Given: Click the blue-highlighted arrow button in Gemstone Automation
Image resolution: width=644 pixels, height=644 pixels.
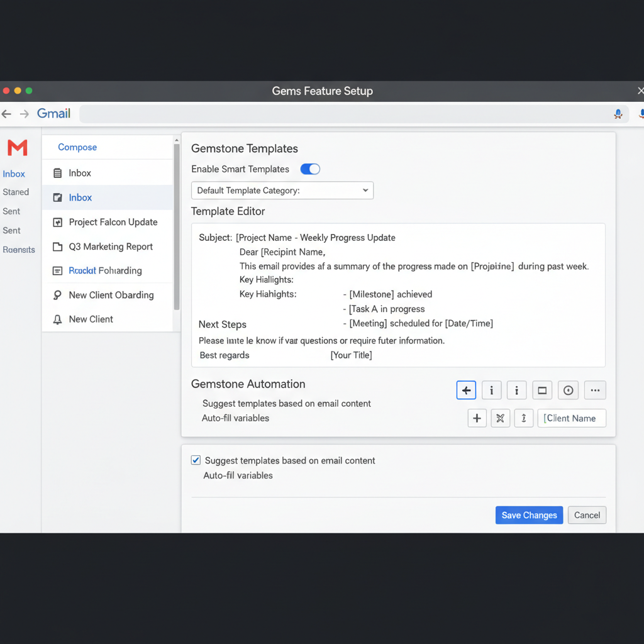Looking at the screenshot, I should pos(466,391).
